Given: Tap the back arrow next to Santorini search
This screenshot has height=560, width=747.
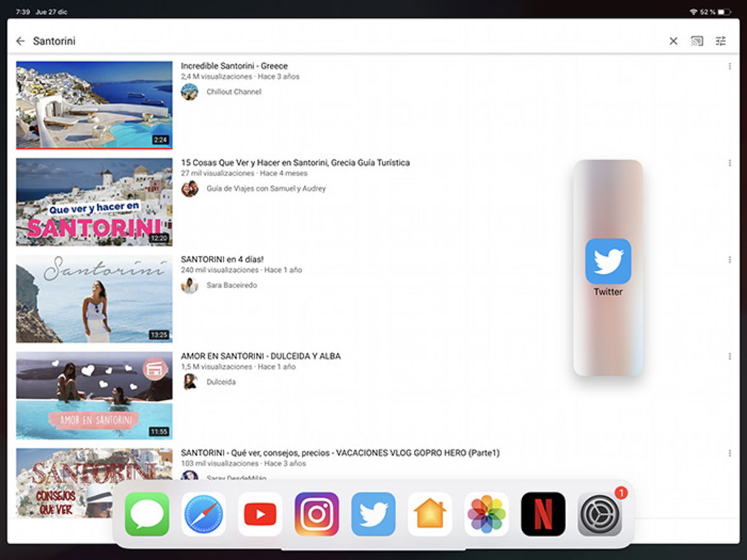Looking at the screenshot, I should pyautogui.click(x=21, y=40).
